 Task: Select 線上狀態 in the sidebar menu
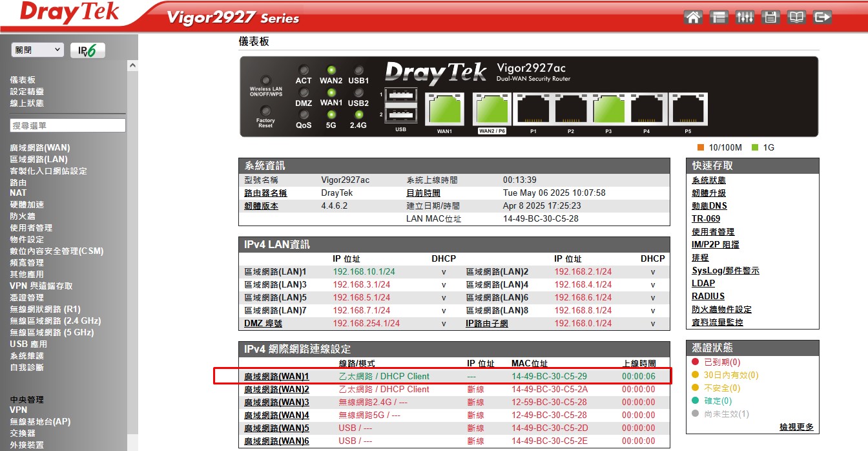[x=27, y=103]
